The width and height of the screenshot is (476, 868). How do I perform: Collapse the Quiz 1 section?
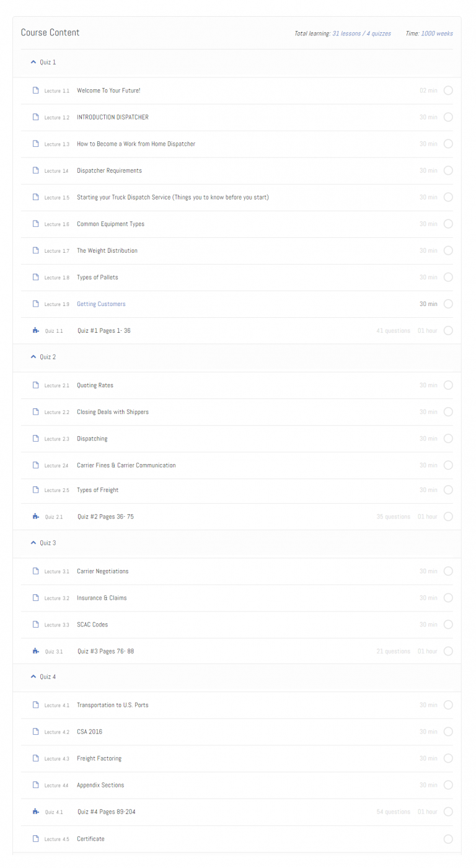point(33,63)
